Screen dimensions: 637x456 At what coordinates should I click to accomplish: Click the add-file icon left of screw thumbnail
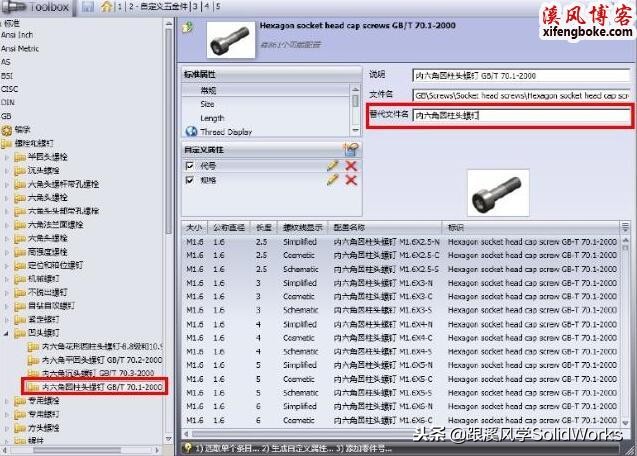pyautogui.click(x=188, y=28)
